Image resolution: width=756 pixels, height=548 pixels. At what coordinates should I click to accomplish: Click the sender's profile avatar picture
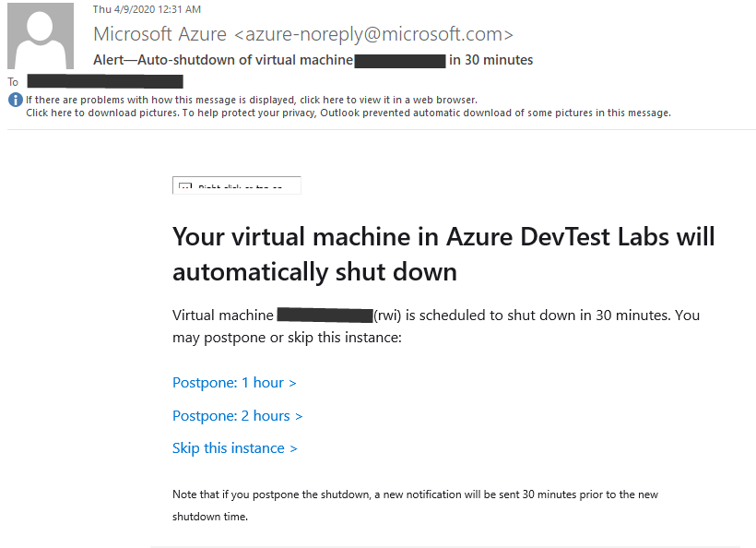coord(41,36)
